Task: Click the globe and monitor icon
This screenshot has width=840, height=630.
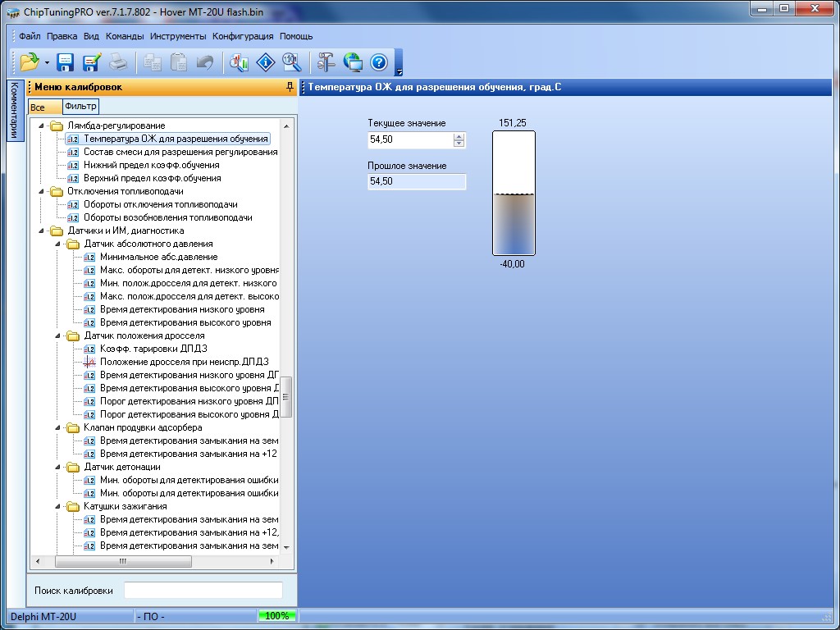Action: point(353,62)
